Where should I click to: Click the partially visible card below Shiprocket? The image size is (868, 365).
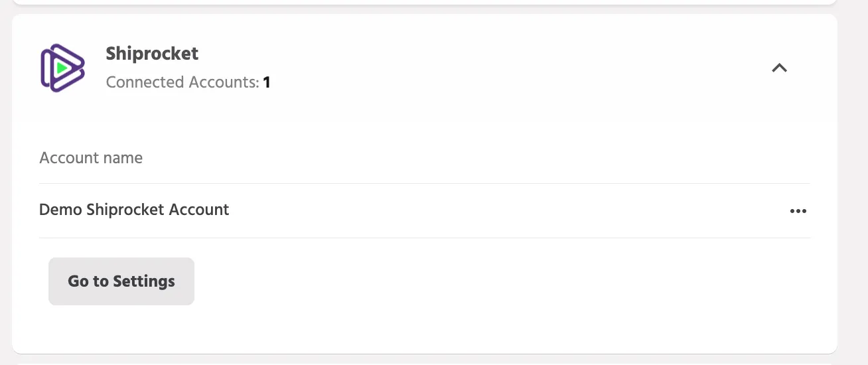coord(425,363)
